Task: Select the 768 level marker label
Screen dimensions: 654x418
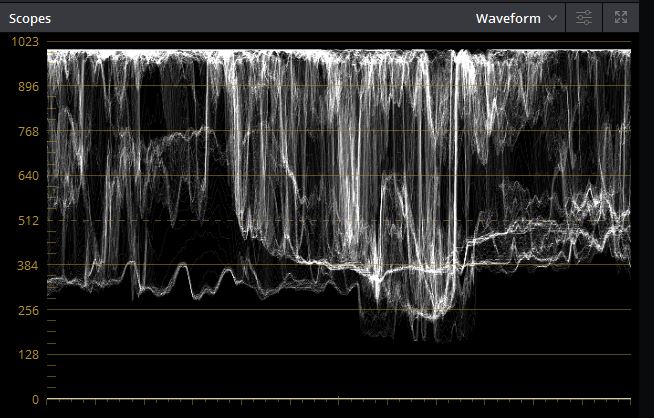Action: [26, 131]
